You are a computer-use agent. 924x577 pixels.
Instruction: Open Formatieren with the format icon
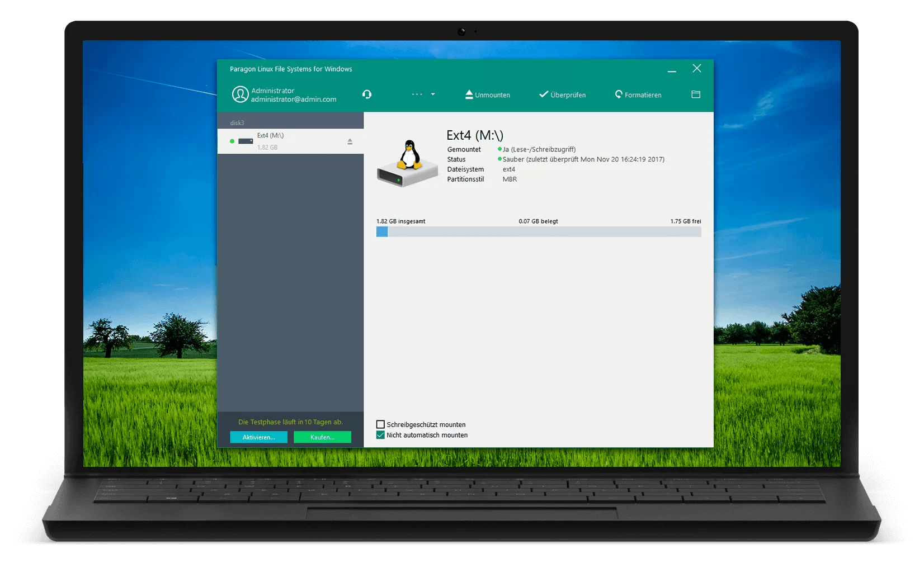tap(619, 94)
